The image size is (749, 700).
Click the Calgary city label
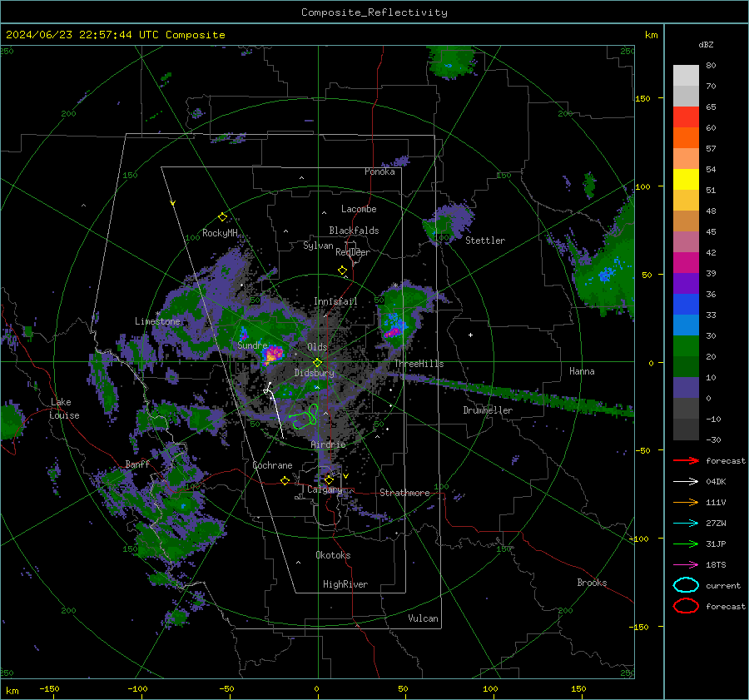(x=325, y=489)
